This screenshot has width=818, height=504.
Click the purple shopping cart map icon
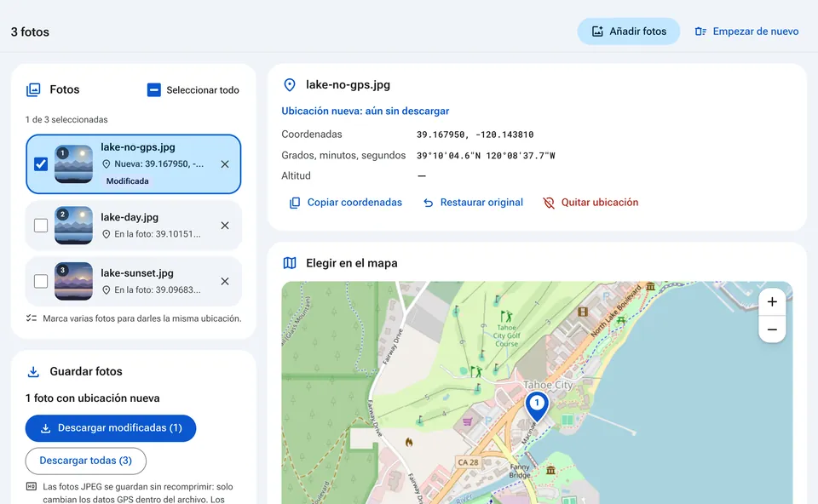coord(468,421)
